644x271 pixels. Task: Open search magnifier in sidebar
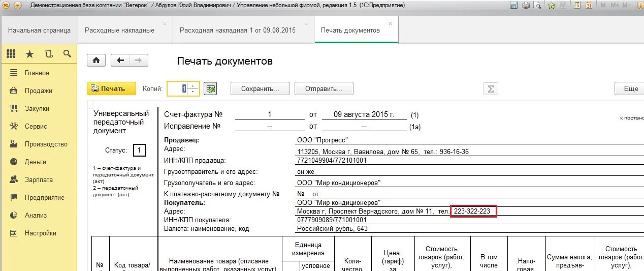[x=67, y=53]
